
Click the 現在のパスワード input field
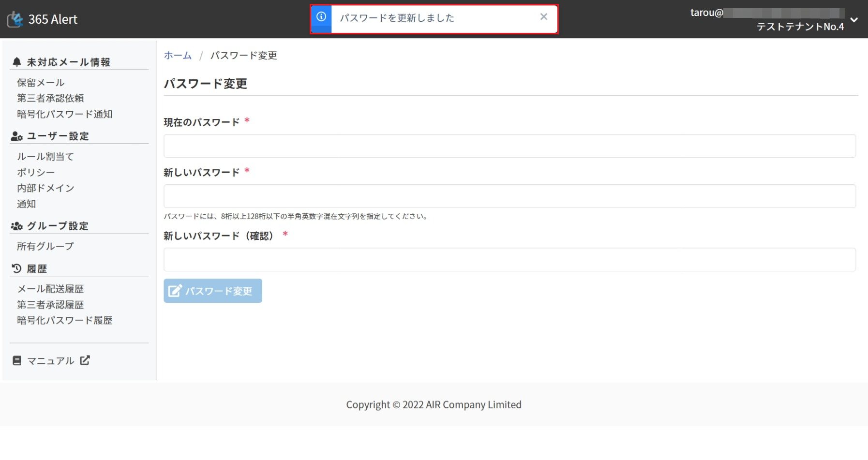[509, 146]
